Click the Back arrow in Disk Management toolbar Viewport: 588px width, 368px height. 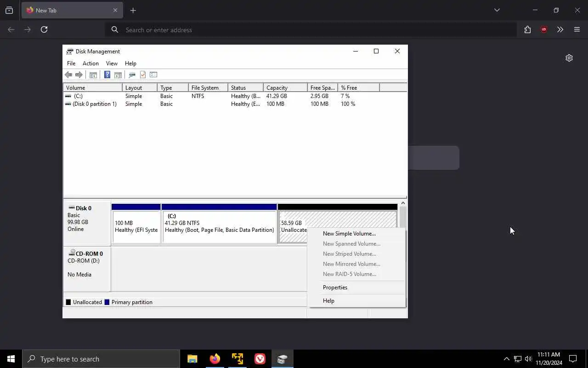(68, 75)
